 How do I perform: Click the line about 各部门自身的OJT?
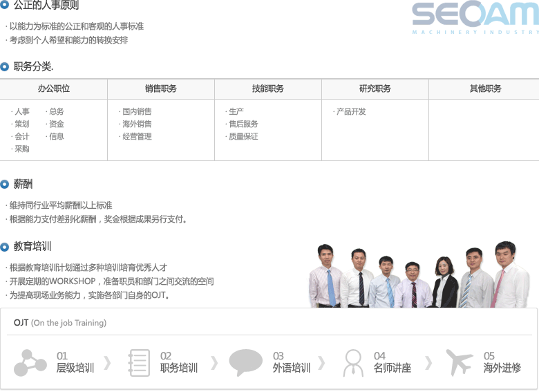click(87, 295)
